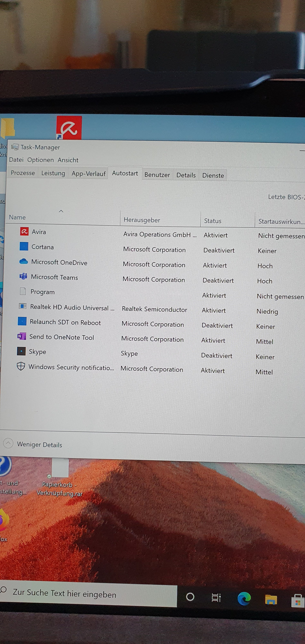Screen dimensions: 305x644
Task: Open the Datei menu
Action: click(16, 160)
